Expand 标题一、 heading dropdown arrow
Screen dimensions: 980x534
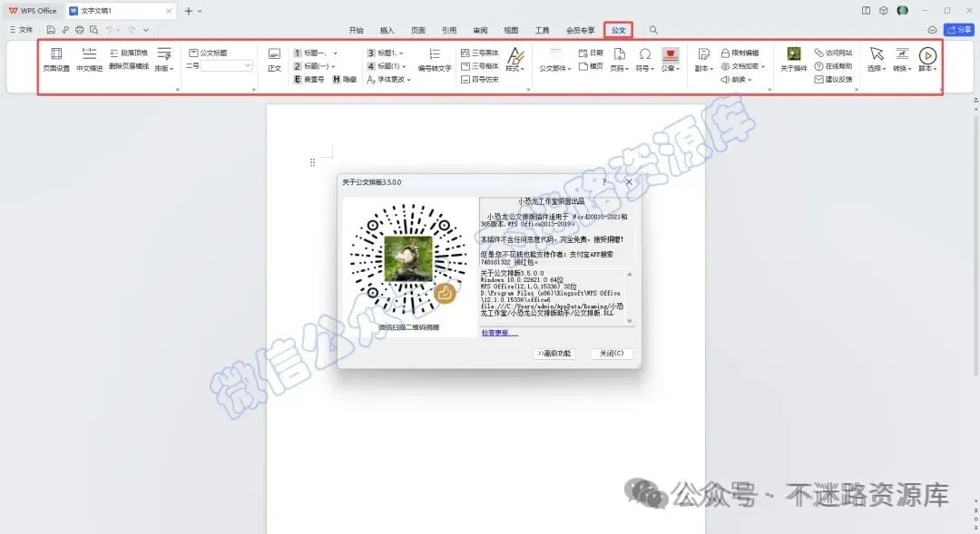335,53
